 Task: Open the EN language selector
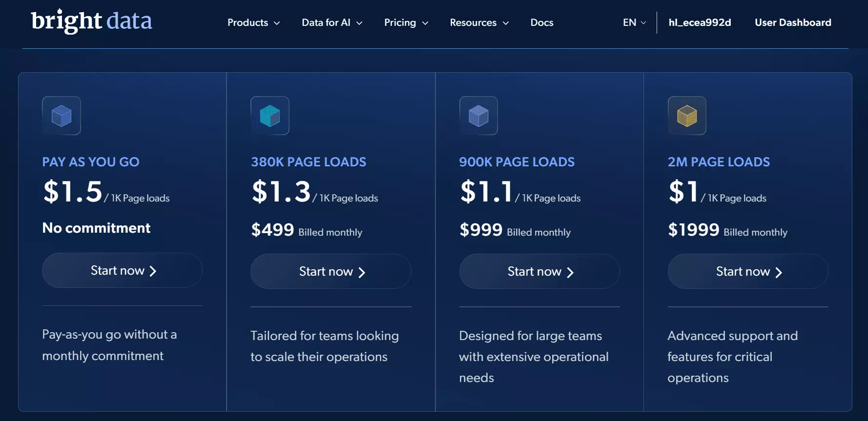tap(634, 22)
